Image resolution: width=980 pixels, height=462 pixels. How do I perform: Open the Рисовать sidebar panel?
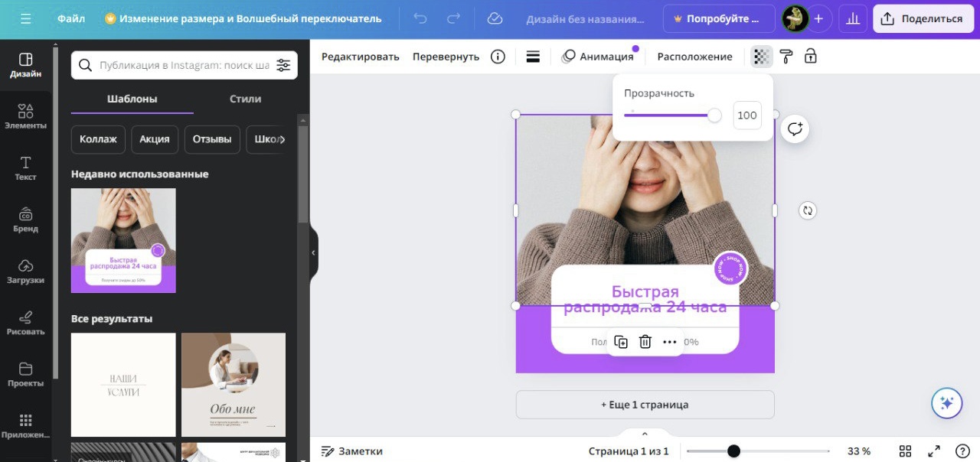tap(25, 324)
